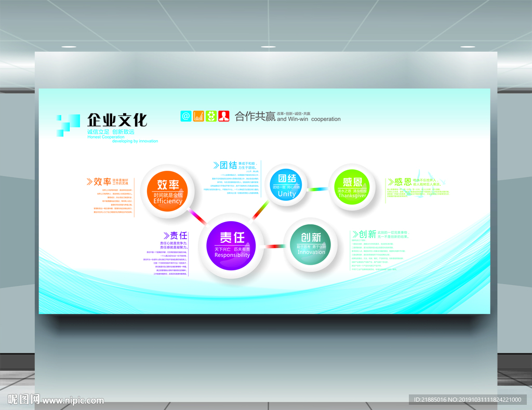
Task: Click 'developing by innovation' text
Action: point(135,141)
